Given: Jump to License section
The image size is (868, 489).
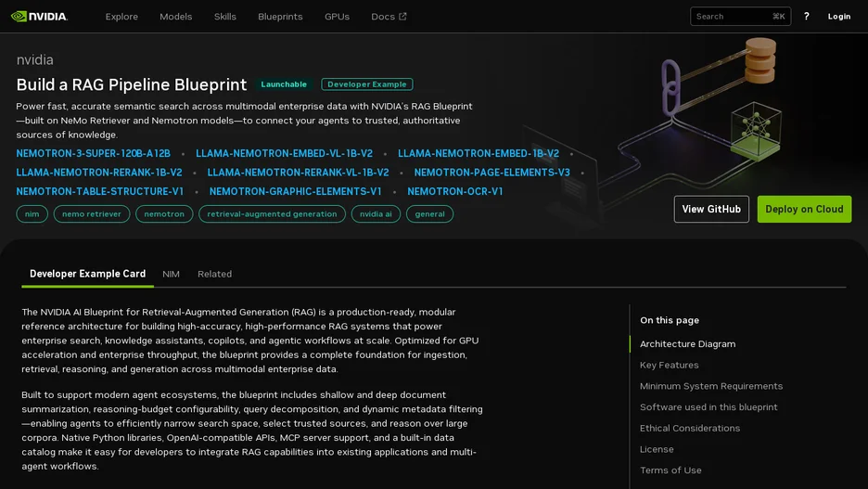Looking at the screenshot, I should (x=657, y=449).
